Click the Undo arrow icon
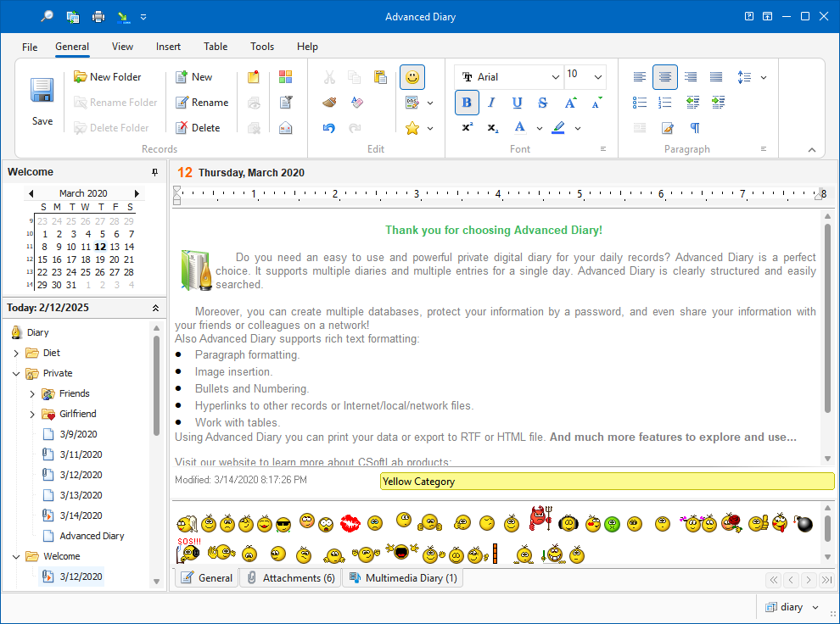The width and height of the screenshot is (840, 624). [x=329, y=128]
